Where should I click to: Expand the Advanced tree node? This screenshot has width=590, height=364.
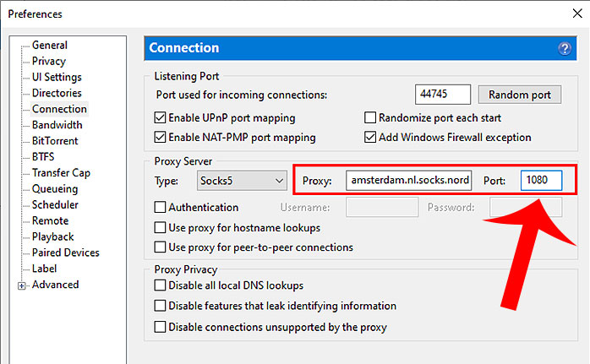point(22,285)
